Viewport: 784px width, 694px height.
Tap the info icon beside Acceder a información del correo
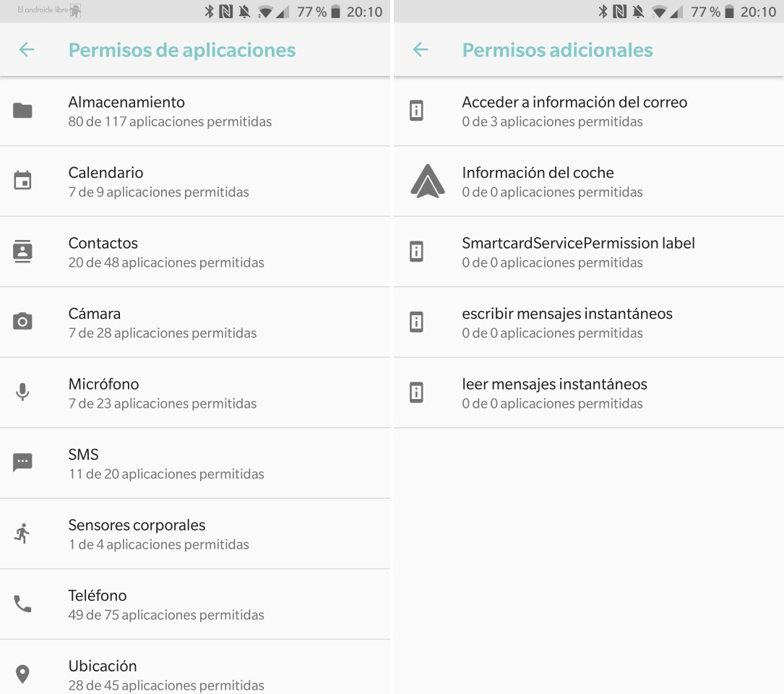coord(416,111)
